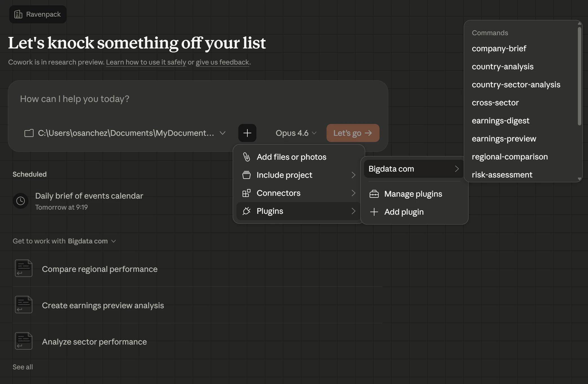Open the Ravenpack workspace icon
Viewport: 588px width, 384px height.
click(x=19, y=14)
